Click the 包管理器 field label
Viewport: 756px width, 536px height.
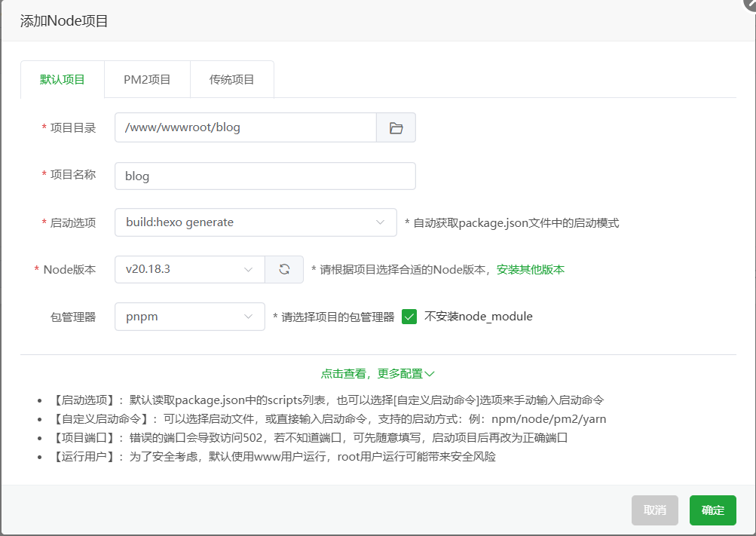(x=73, y=317)
